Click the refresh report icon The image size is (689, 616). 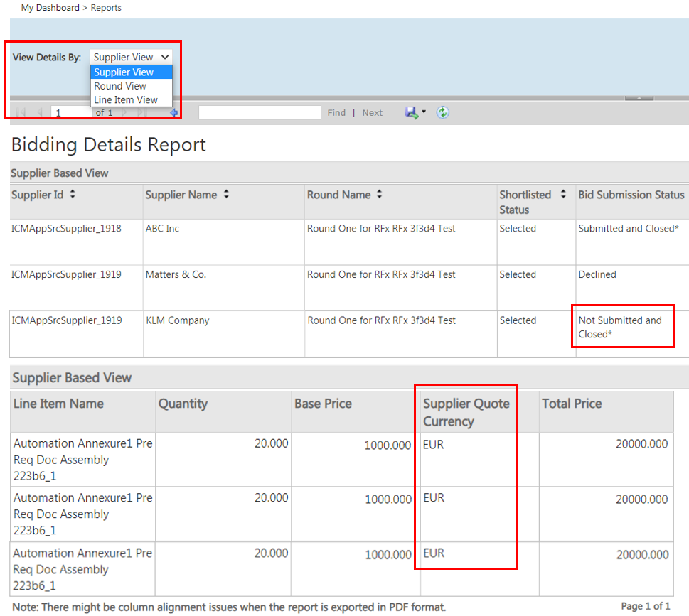coord(443,112)
